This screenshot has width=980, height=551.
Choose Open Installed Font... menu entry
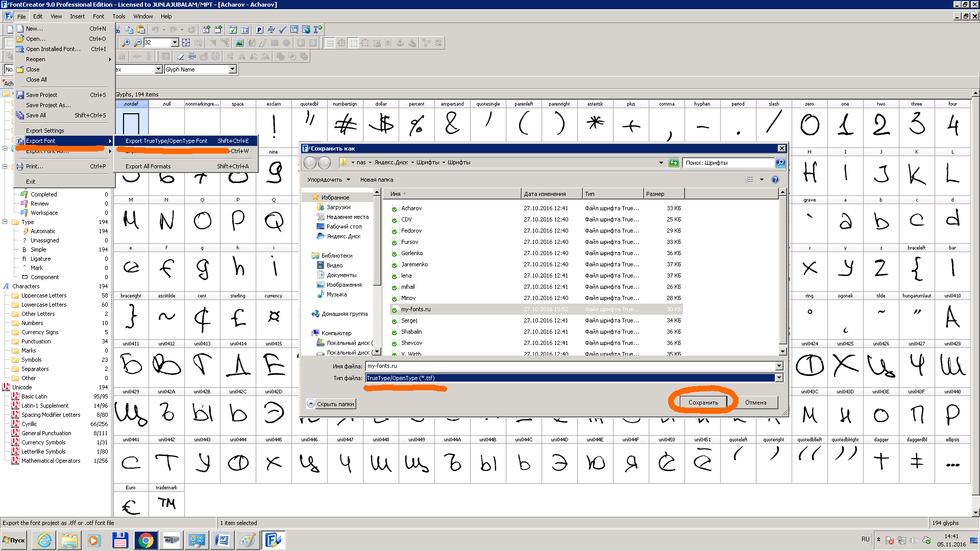point(64,49)
